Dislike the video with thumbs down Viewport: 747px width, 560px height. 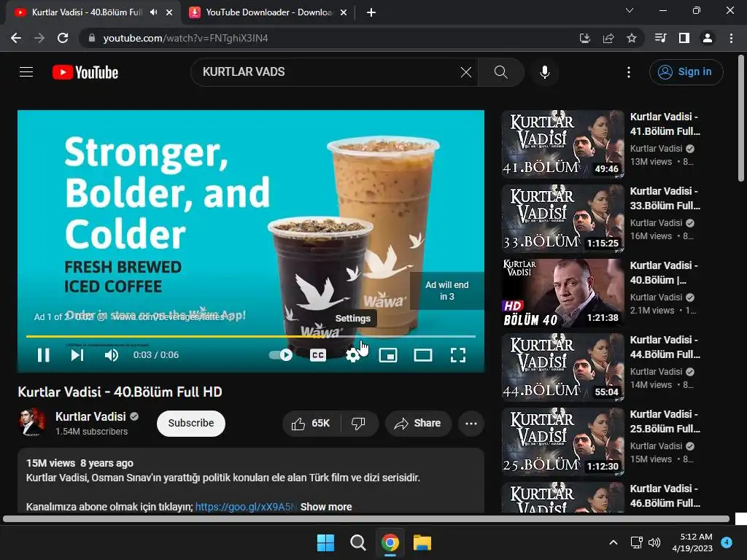[x=358, y=424]
